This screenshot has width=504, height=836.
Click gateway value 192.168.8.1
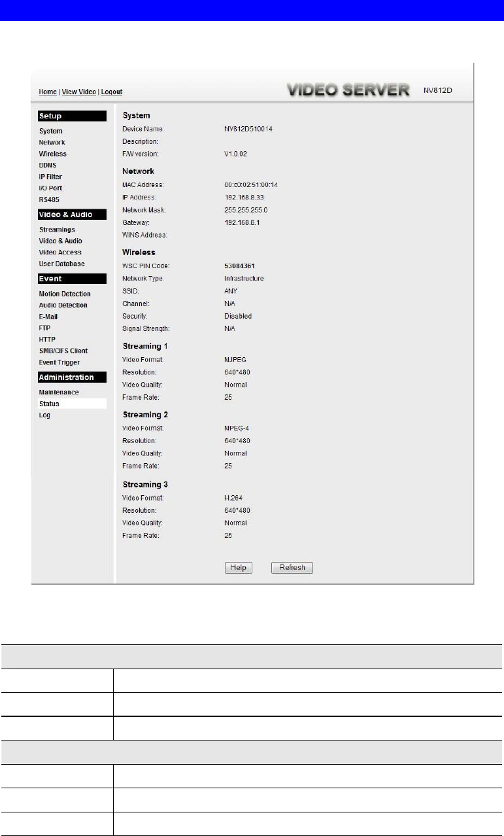[242, 222]
